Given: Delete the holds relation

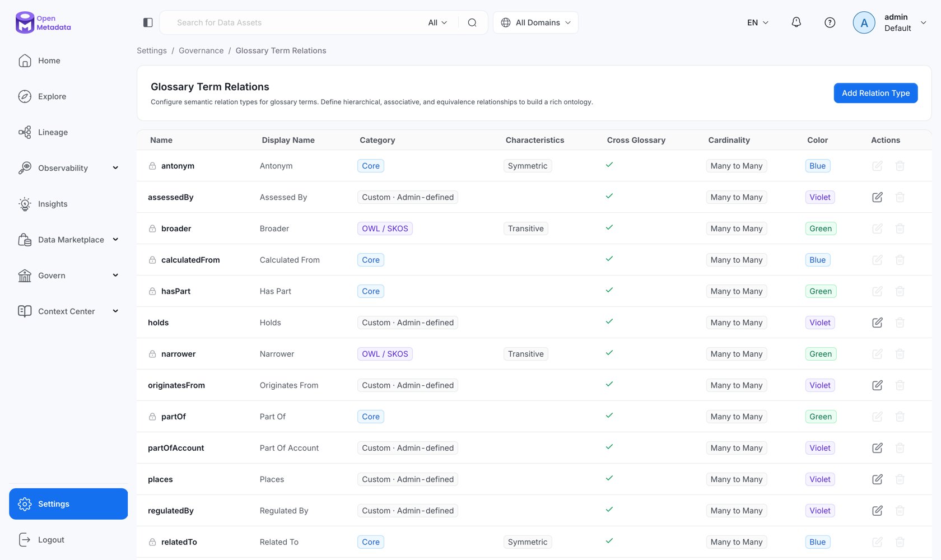Looking at the screenshot, I should 900,323.
